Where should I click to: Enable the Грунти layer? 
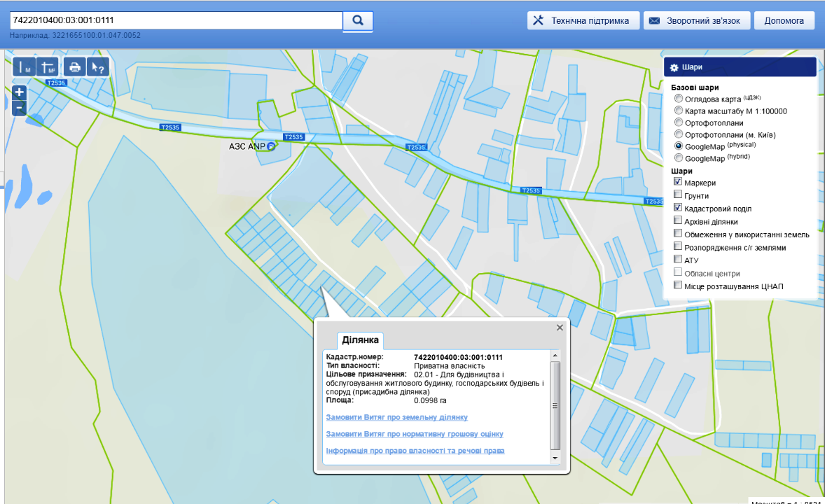click(x=678, y=195)
